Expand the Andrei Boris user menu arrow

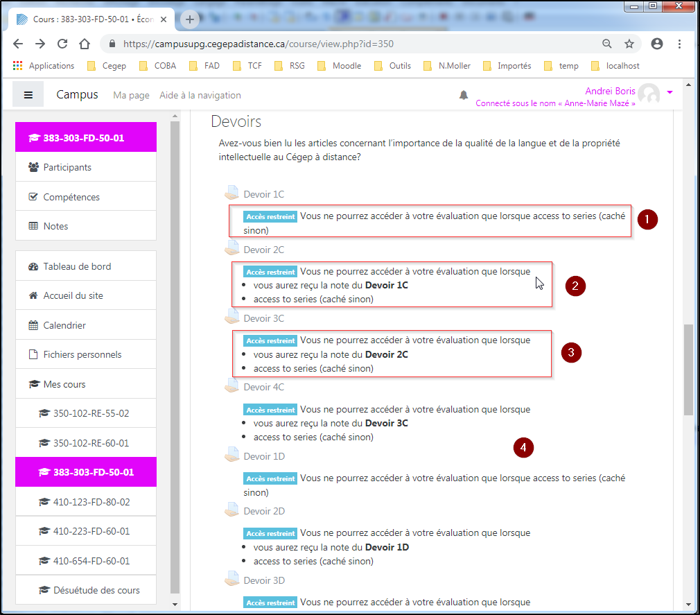(670, 92)
